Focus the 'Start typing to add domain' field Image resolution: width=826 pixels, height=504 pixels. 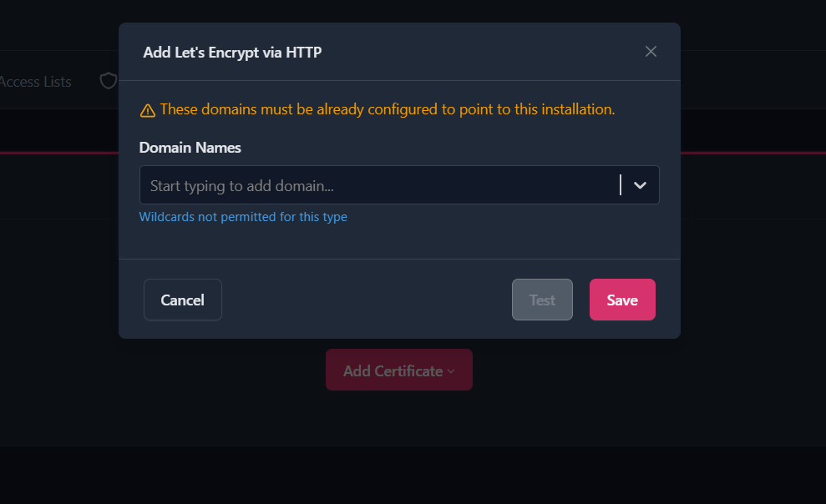[376, 185]
